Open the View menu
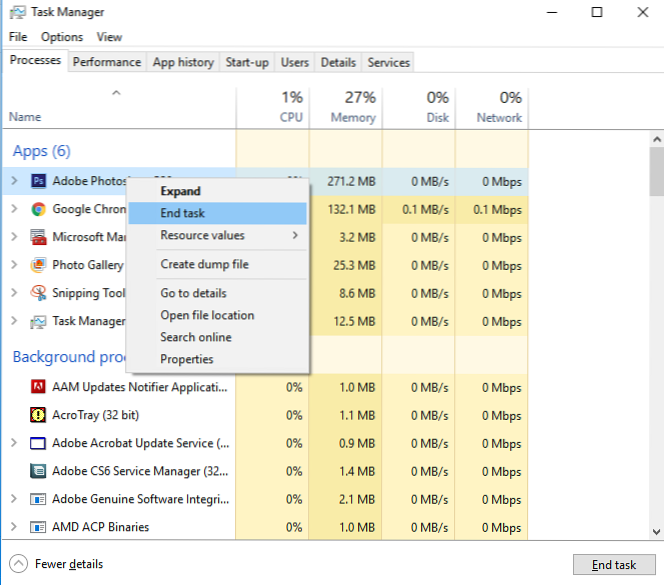Screen dimensions: 664x586 tap(109, 37)
